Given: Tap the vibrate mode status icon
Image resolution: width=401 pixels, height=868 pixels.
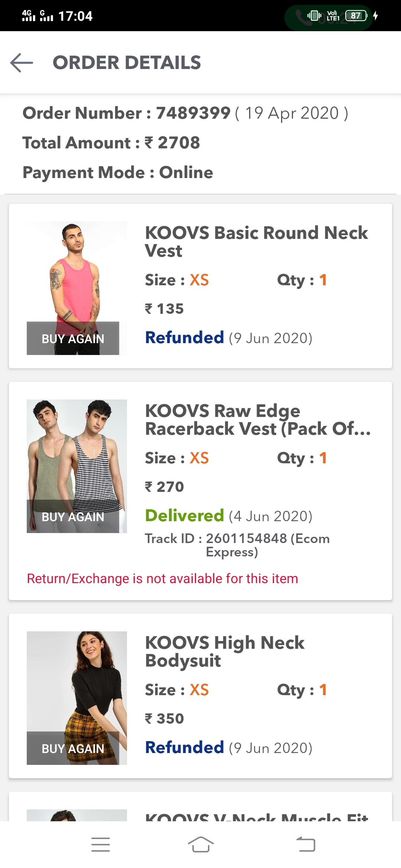Looking at the screenshot, I should (314, 16).
